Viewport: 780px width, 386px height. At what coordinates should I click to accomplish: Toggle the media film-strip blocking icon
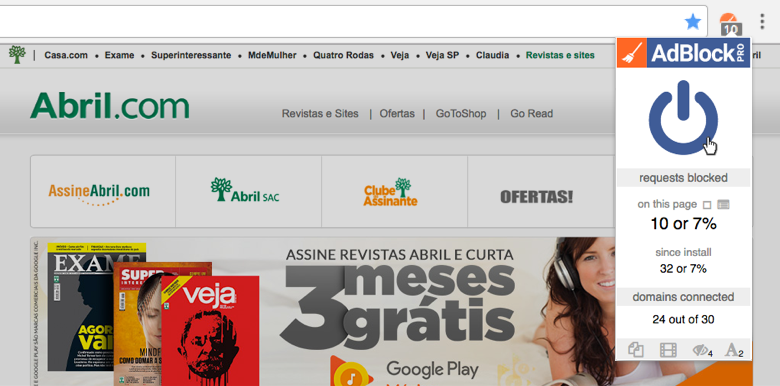click(668, 350)
